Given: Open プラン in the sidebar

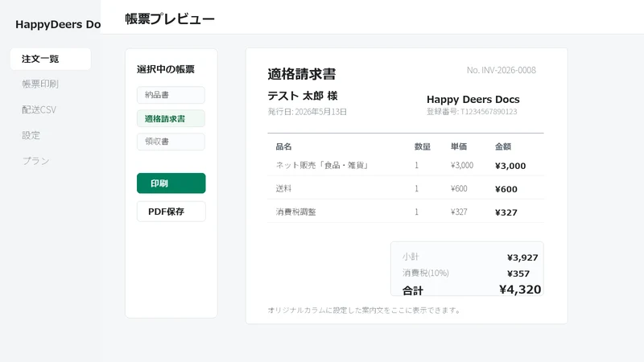Looking at the screenshot, I should point(35,160).
